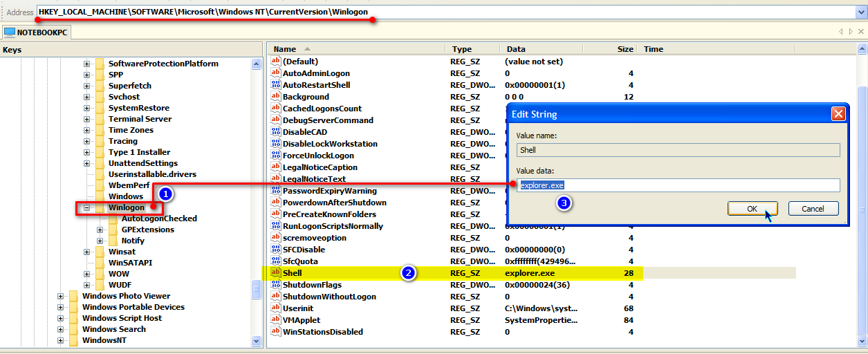Click the Svchost folder icon
Screen dimensions: 868x354
coord(100,97)
